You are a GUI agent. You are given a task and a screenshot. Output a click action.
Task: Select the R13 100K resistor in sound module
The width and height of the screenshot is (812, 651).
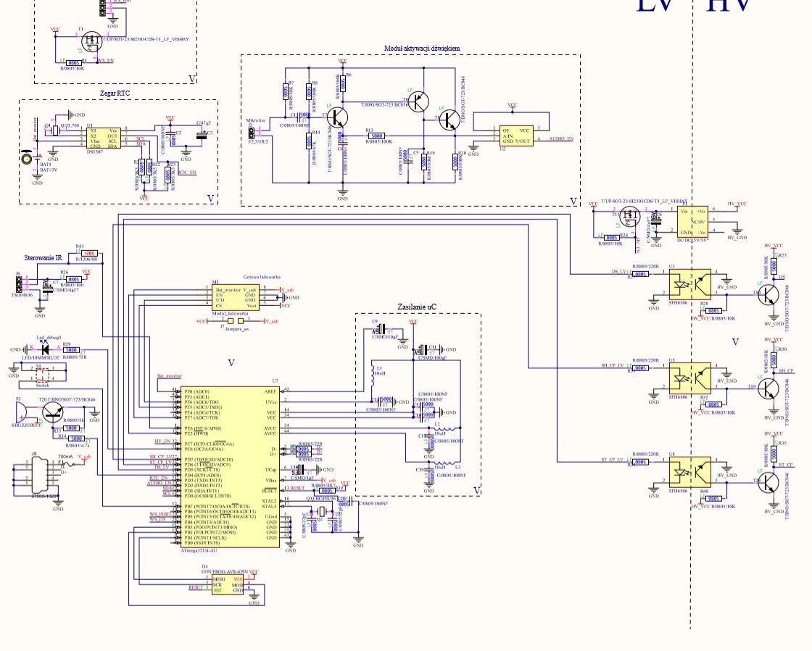coord(376,136)
